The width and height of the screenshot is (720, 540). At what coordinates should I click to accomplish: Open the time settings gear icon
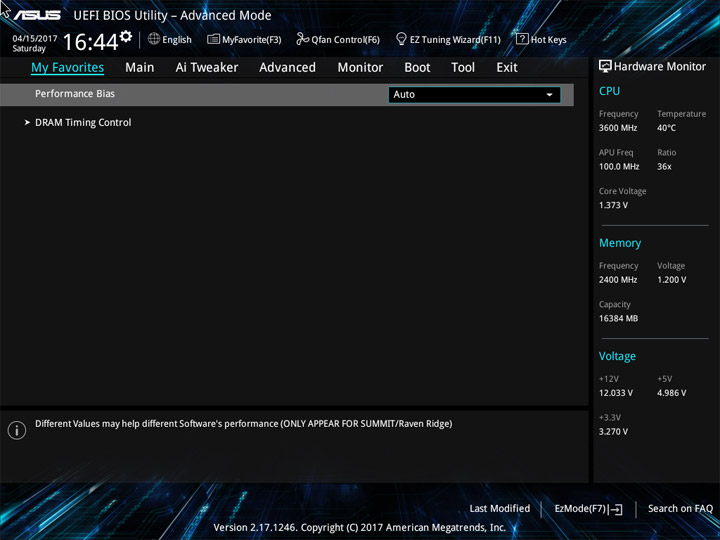[x=126, y=36]
